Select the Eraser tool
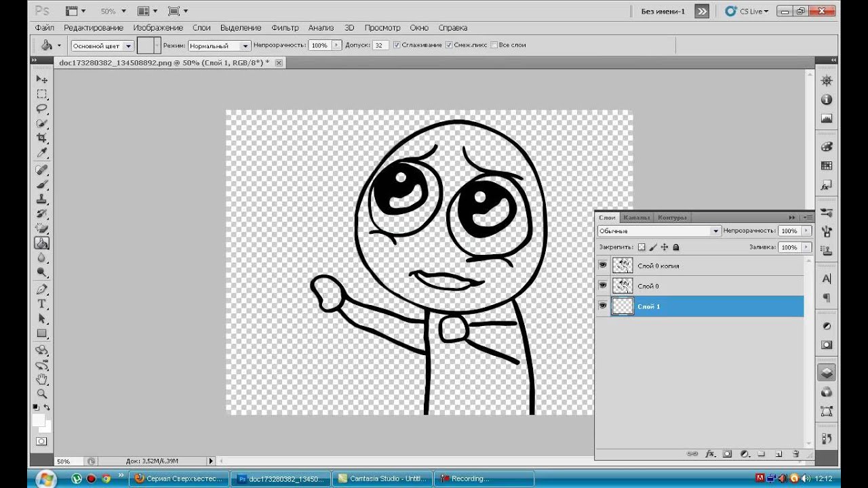The height and width of the screenshot is (488, 868). pos(42,228)
